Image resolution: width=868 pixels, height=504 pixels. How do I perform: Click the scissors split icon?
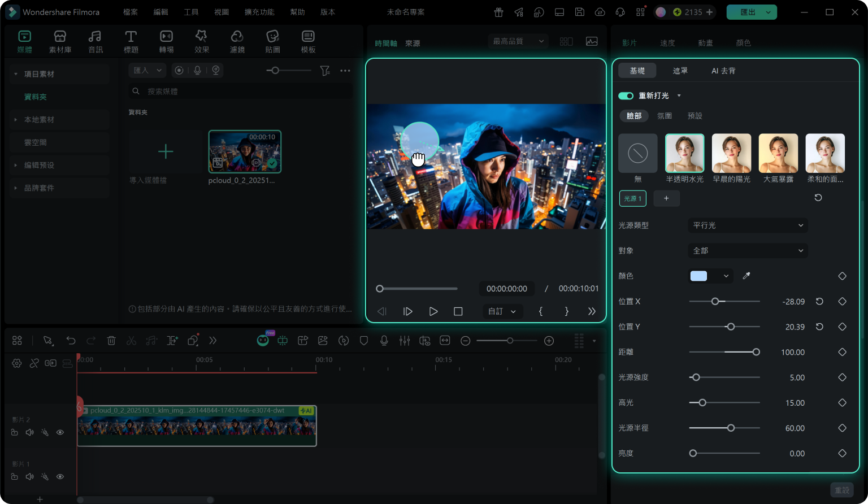point(131,341)
